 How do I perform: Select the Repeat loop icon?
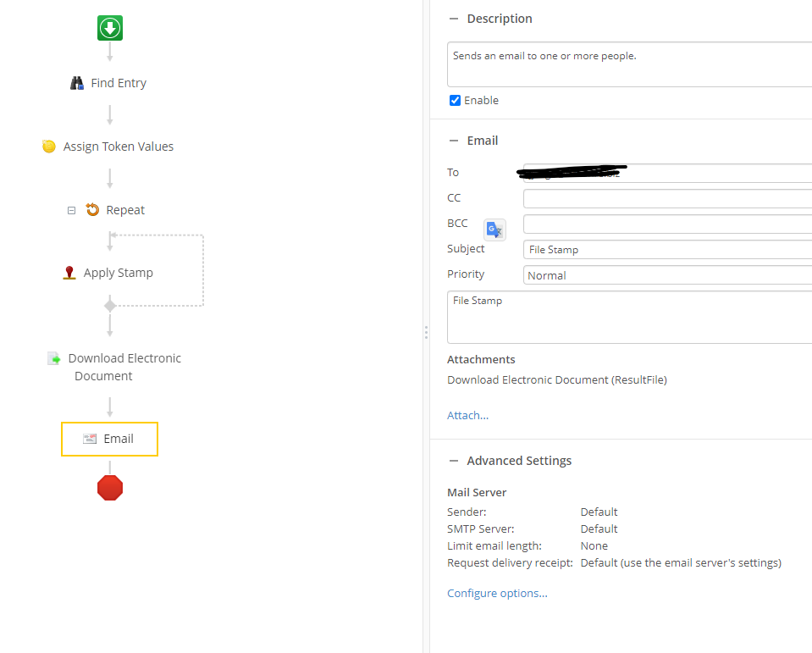tap(92, 210)
